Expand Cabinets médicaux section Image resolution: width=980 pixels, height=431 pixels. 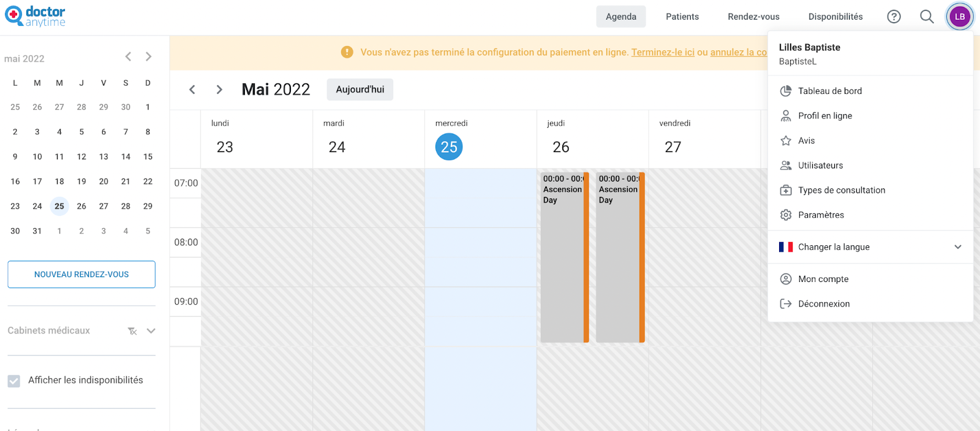(151, 331)
